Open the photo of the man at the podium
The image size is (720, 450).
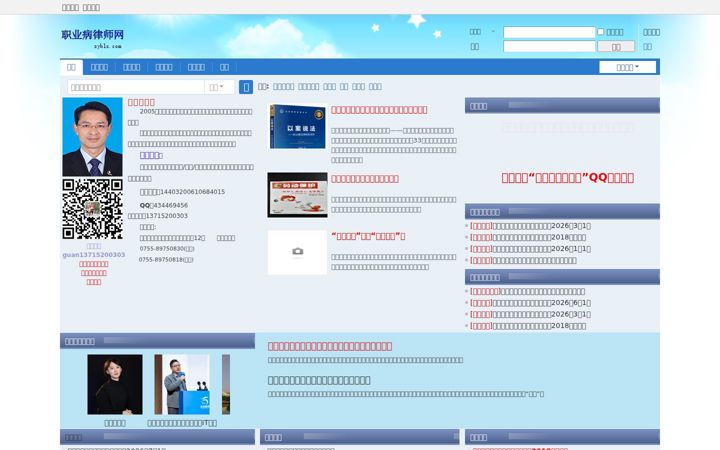point(182,384)
